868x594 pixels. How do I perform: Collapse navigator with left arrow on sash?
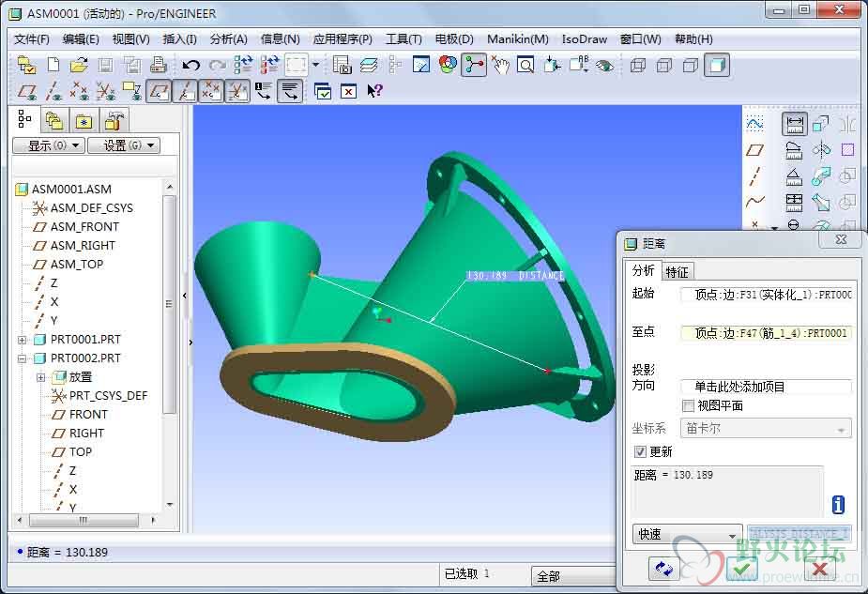[185, 296]
